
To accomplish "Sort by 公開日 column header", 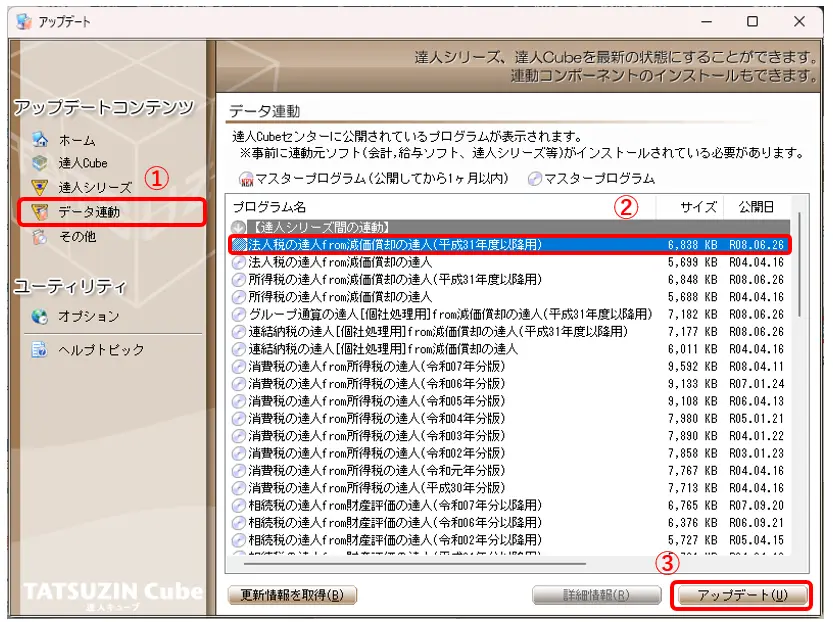I will [756, 207].
